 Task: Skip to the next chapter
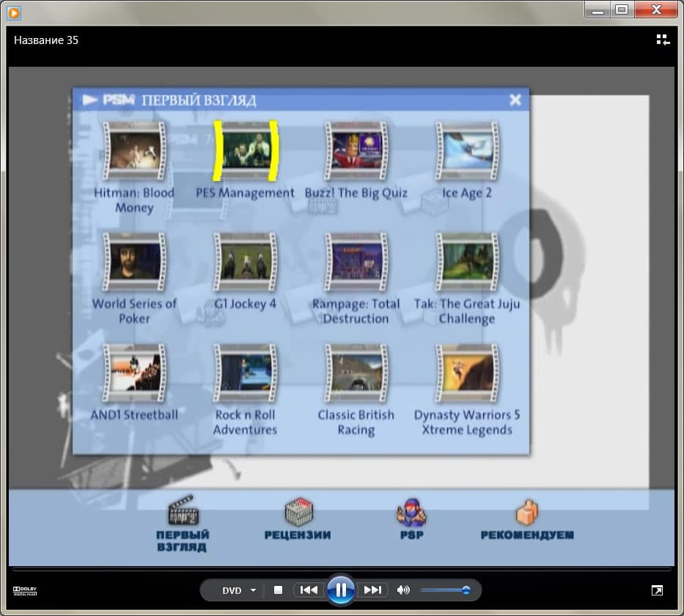tap(372, 590)
